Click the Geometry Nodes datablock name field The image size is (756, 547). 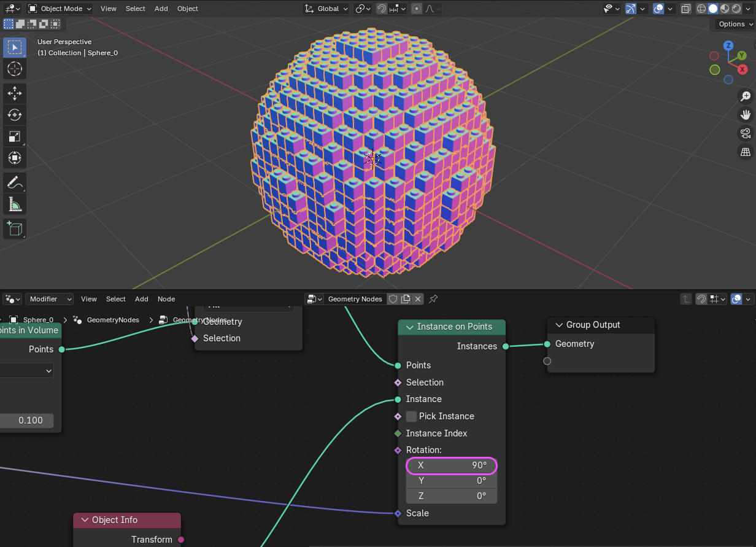click(x=355, y=299)
